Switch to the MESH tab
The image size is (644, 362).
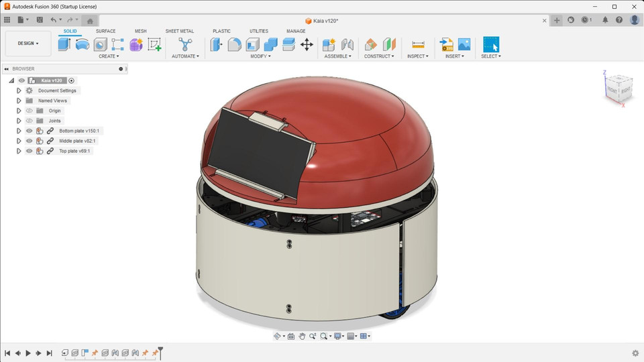tap(140, 32)
